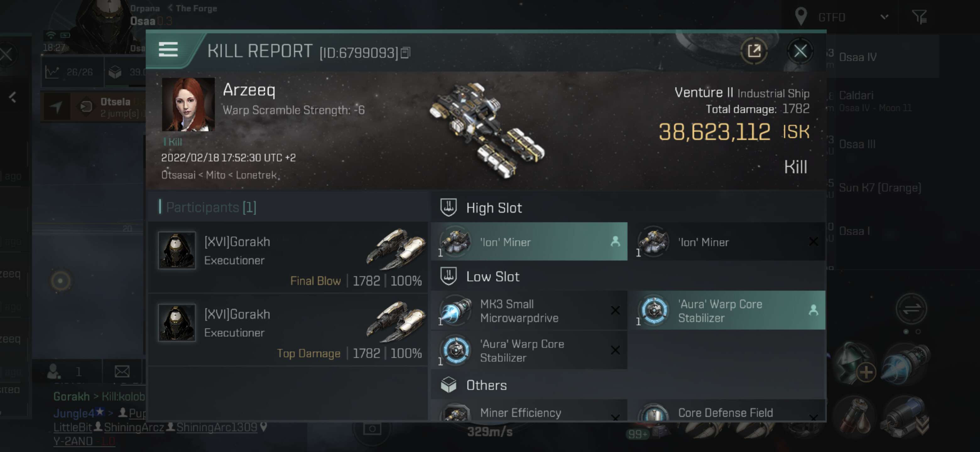Open the Participants section header
Viewport: 980px width, 452px height.
point(211,207)
